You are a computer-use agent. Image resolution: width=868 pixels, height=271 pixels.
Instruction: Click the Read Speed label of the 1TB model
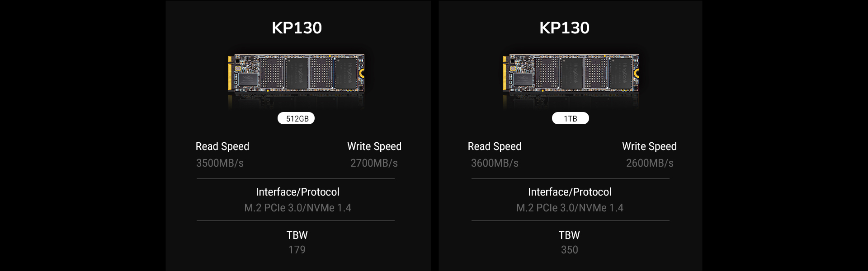tap(494, 146)
